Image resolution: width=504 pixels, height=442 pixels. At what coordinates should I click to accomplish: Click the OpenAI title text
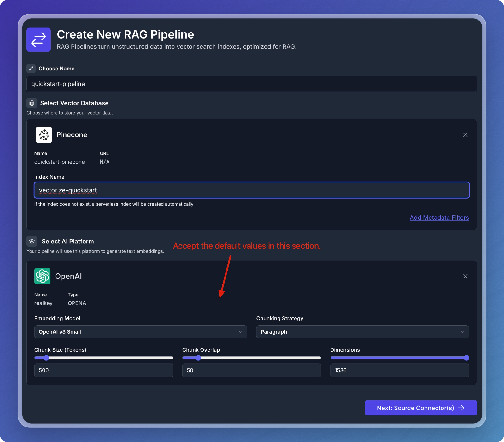tap(68, 276)
